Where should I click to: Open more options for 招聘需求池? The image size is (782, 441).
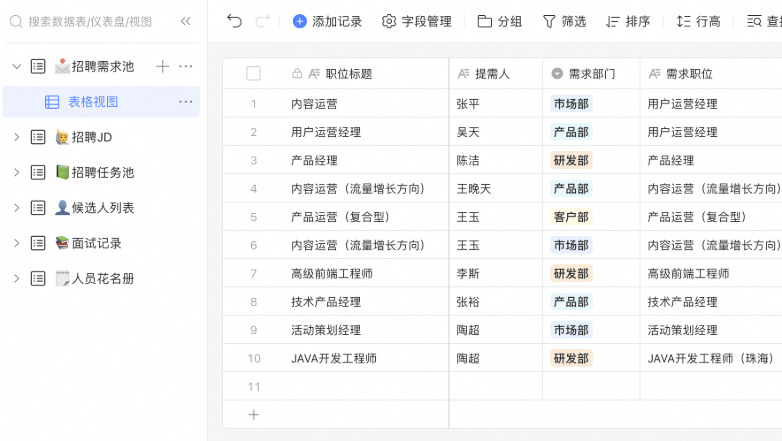[x=186, y=66]
